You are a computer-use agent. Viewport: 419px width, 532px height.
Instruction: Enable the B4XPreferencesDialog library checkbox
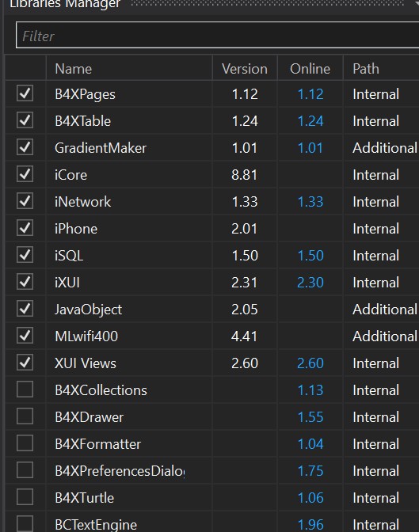coord(25,470)
